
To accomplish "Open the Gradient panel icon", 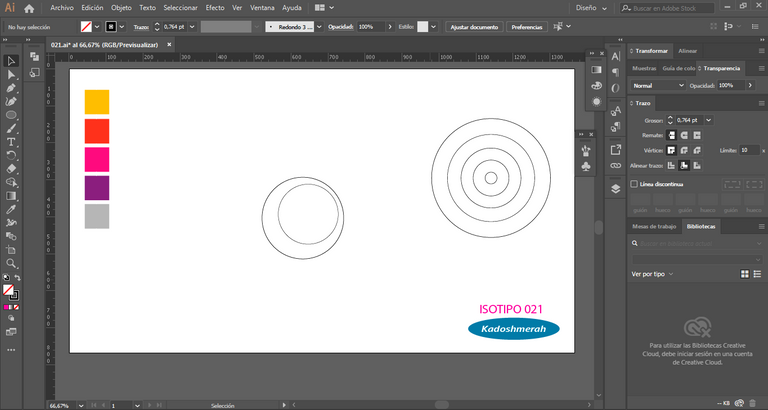I will [x=596, y=70].
